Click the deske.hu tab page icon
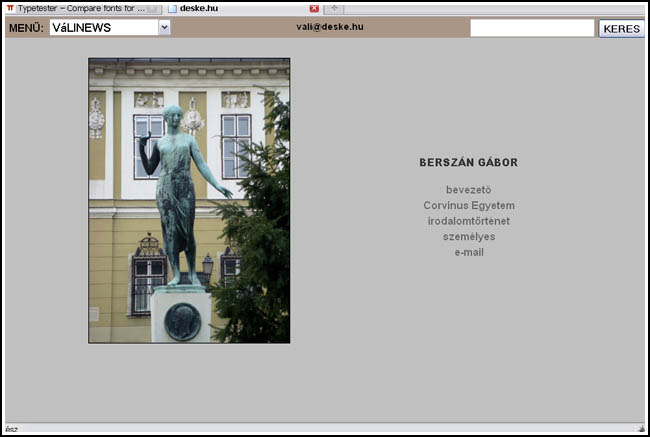This screenshot has height=437, width=650. tap(172, 9)
